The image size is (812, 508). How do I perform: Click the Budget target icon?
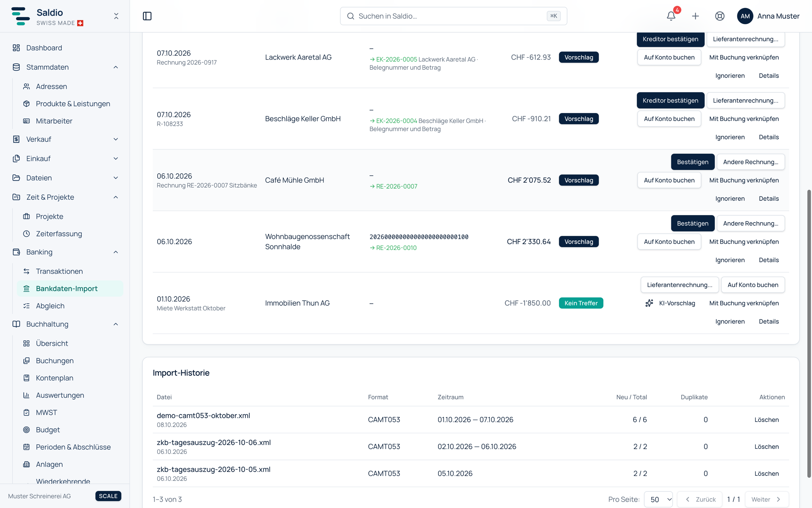26,430
